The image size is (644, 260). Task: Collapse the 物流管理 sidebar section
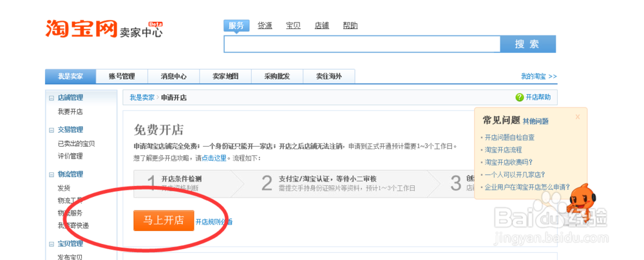[x=52, y=174]
